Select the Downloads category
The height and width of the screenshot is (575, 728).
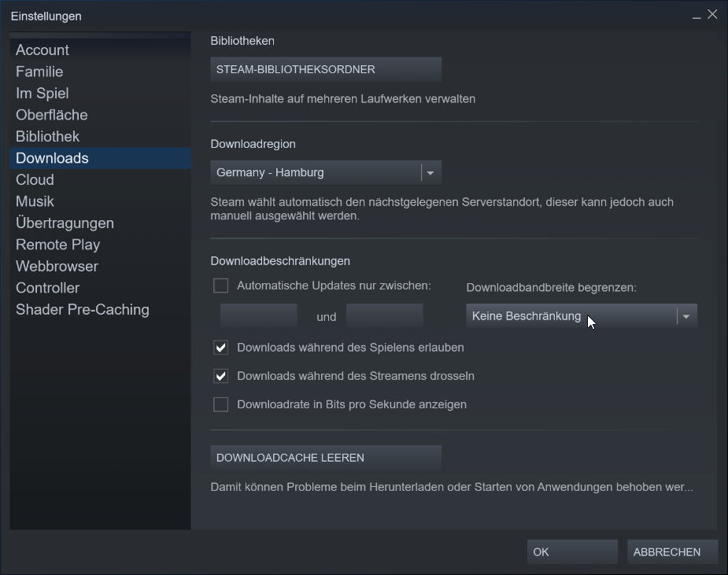click(x=100, y=158)
